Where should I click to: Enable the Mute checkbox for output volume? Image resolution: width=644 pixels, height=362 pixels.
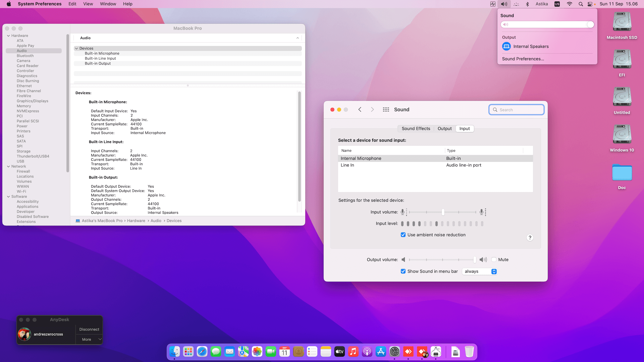point(494,259)
